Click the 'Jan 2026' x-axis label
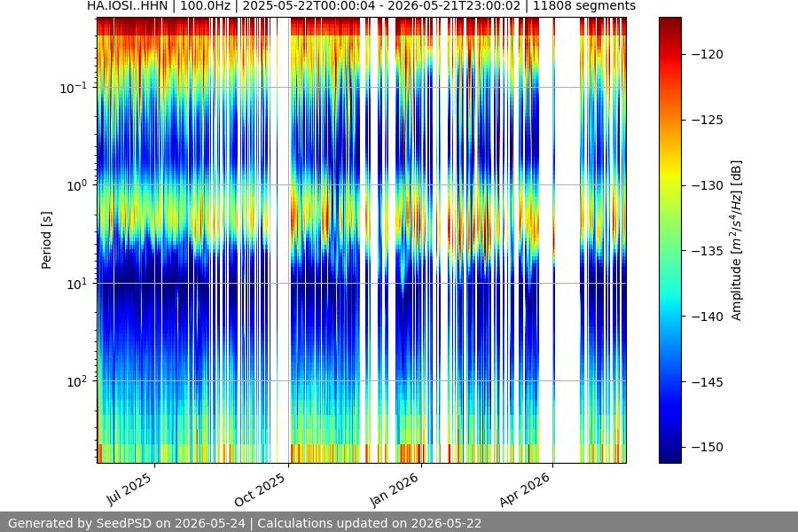 click(x=395, y=489)
